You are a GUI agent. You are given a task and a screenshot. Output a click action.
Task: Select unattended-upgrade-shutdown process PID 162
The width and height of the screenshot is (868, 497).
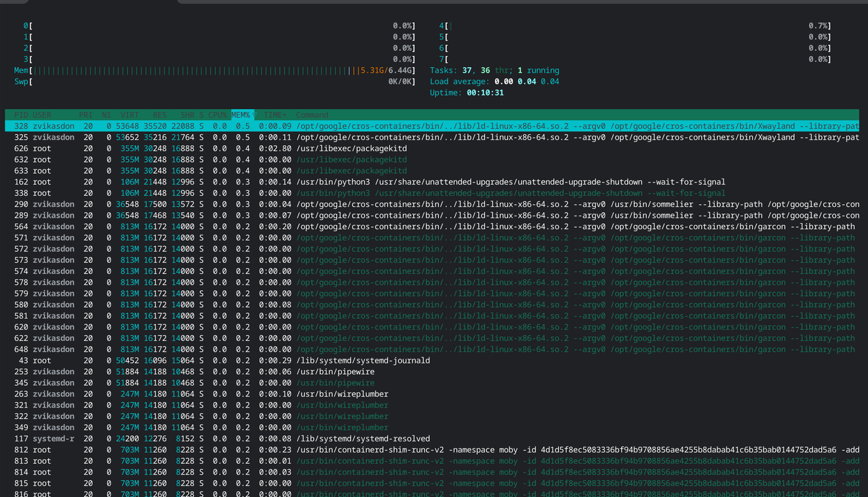432,182
